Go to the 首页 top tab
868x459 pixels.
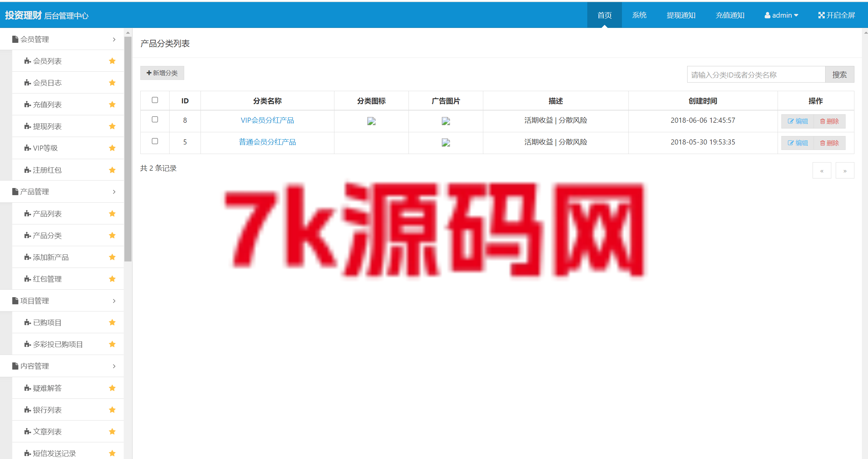pos(605,15)
